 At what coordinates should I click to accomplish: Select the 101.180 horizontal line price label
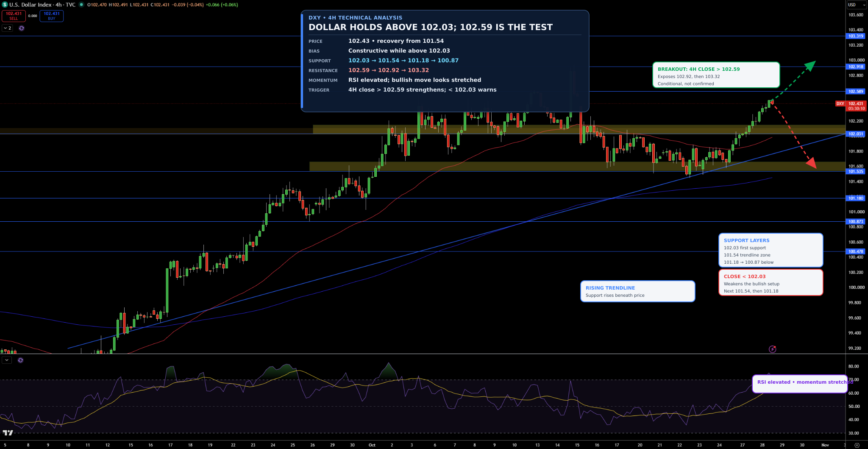(856, 198)
